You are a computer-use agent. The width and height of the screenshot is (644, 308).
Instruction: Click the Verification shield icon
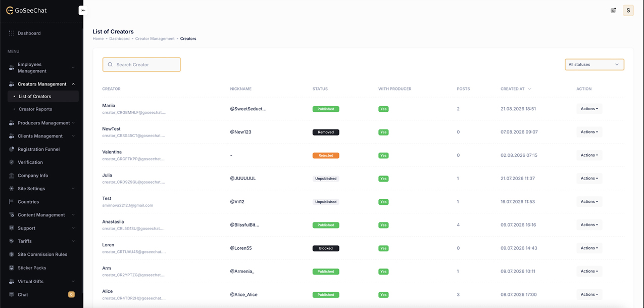pos(12,162)
